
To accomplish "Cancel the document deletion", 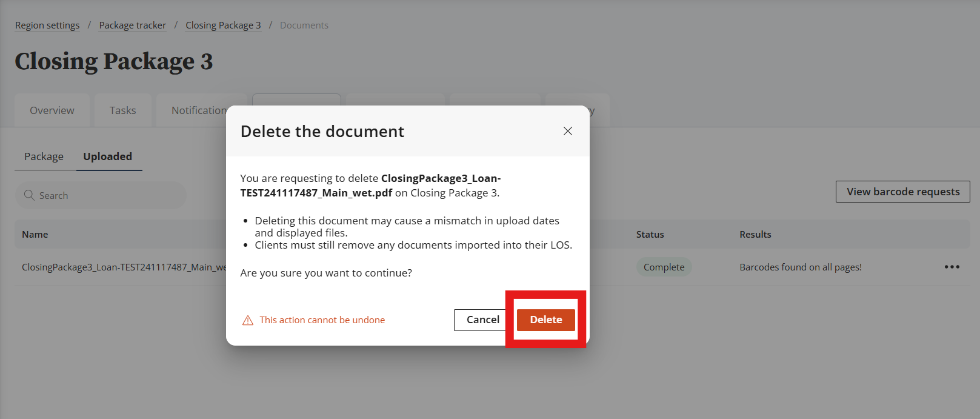I will (x=483, y=320).
